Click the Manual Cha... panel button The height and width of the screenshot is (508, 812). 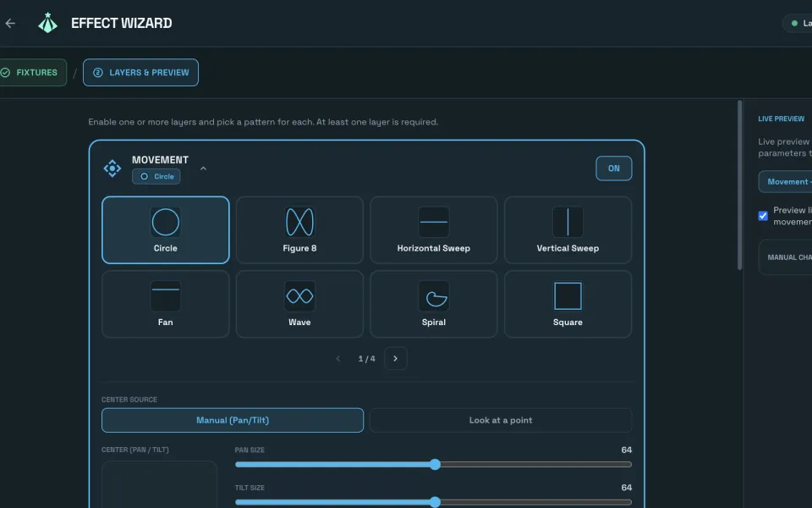pos(785,257)
